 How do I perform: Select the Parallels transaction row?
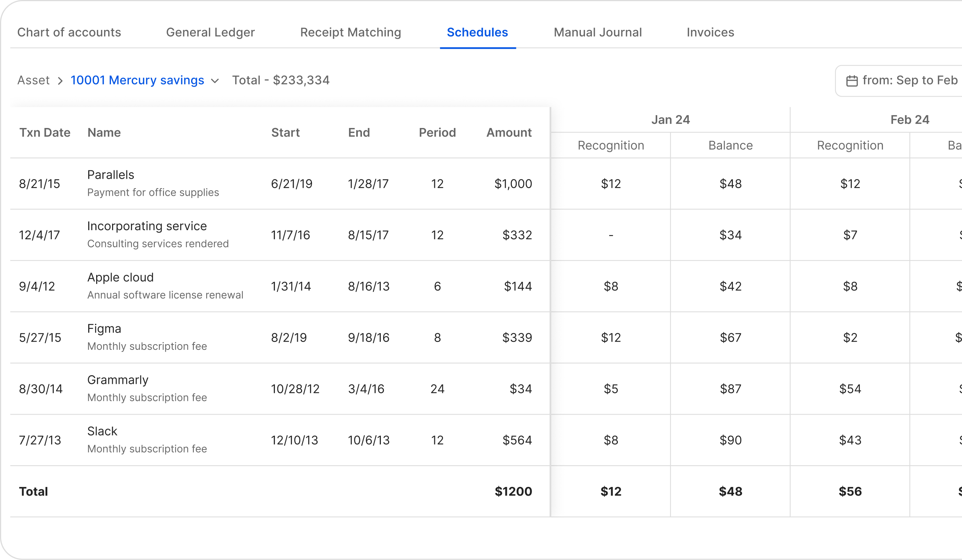point(111,175)
